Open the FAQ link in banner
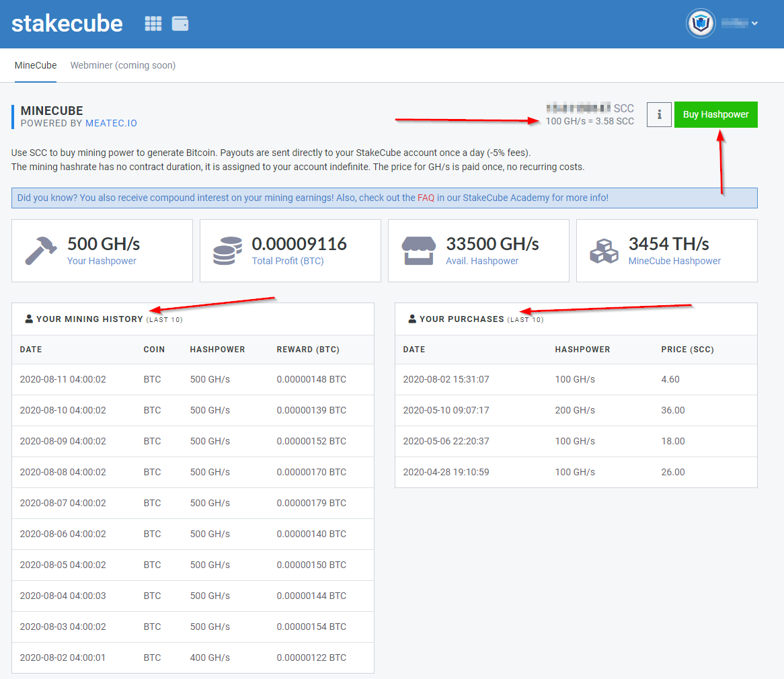This screenshot has width=784, height=679. point(426,198)
